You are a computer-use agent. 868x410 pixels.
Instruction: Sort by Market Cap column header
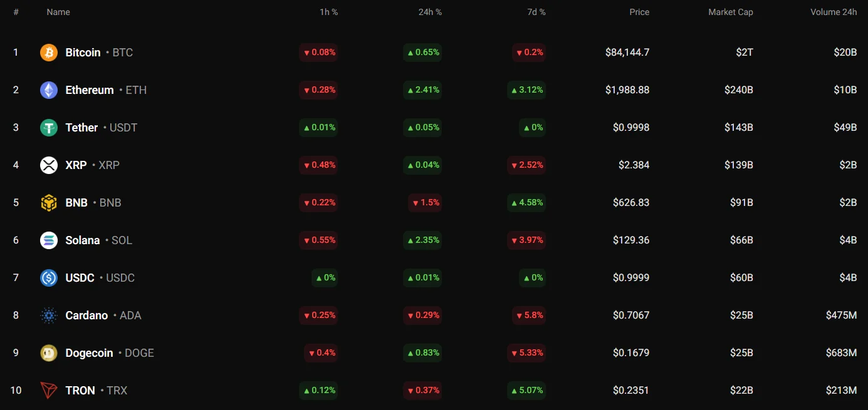coord(730,12)
